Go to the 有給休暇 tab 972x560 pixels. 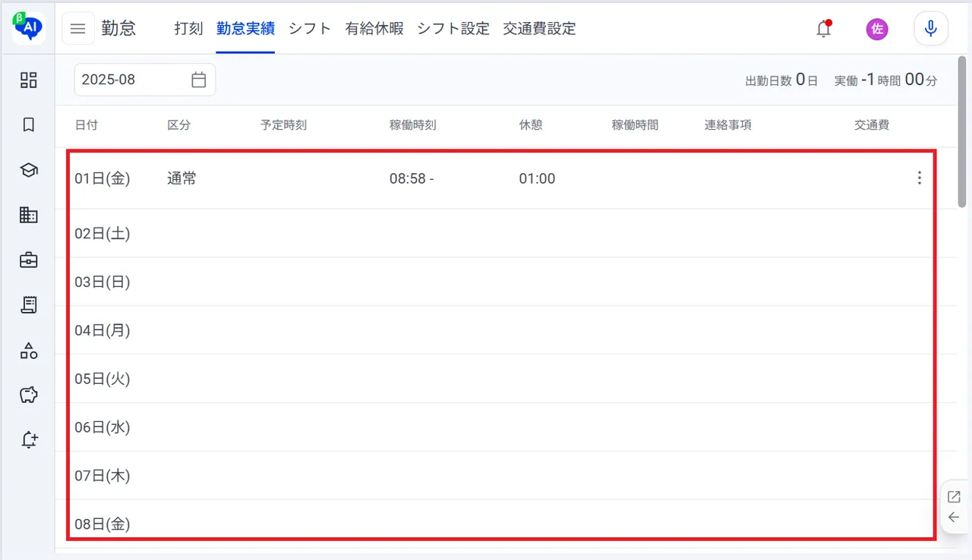(374, 29)
